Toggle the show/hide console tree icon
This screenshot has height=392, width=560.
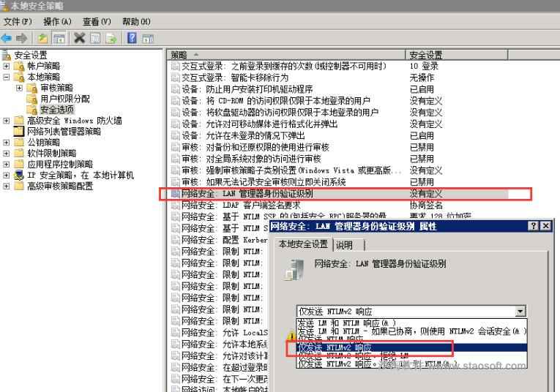pyautogui.click(x=59, y=38)
